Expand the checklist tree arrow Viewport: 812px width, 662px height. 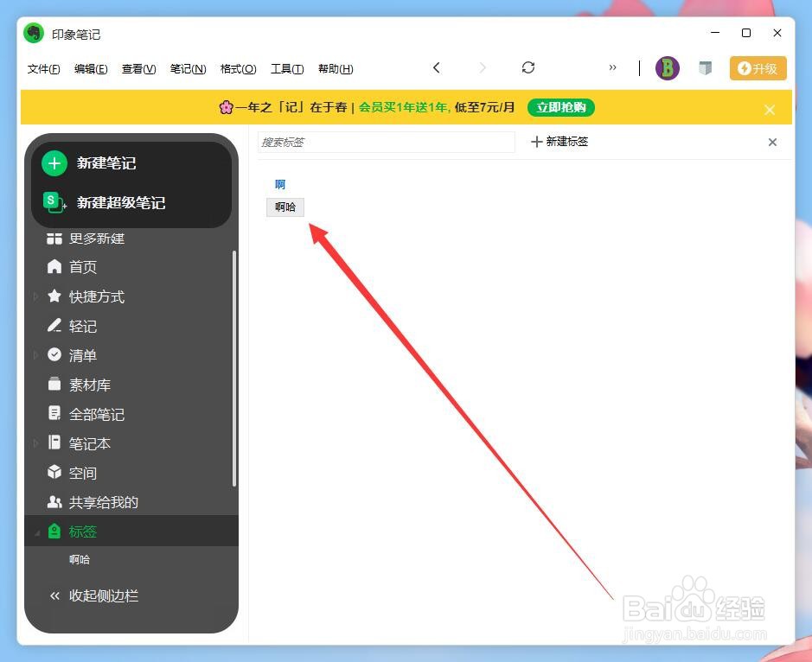(x=35, y=355)
